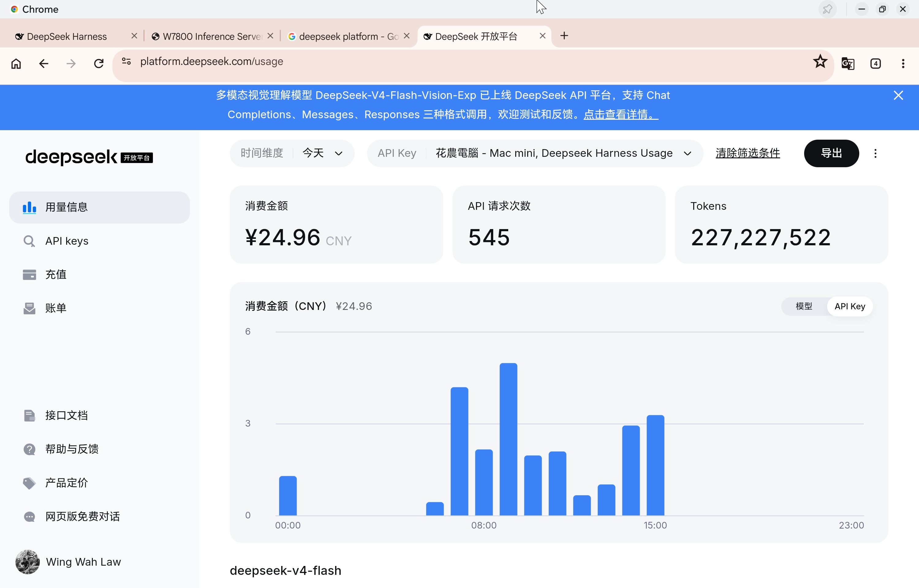919x588 pixels.
Task: Close the deepseek platform Google tab
Action: [407, 36]
